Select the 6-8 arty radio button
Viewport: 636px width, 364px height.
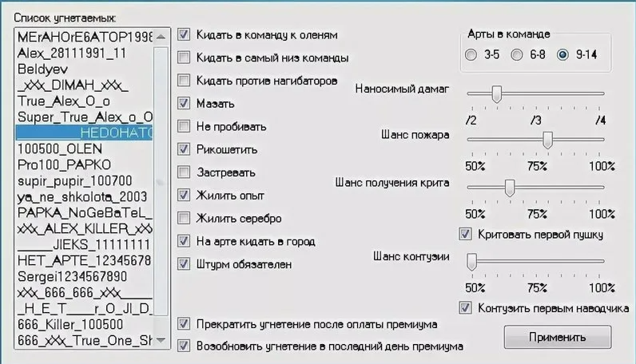click(x=517, y=54)
